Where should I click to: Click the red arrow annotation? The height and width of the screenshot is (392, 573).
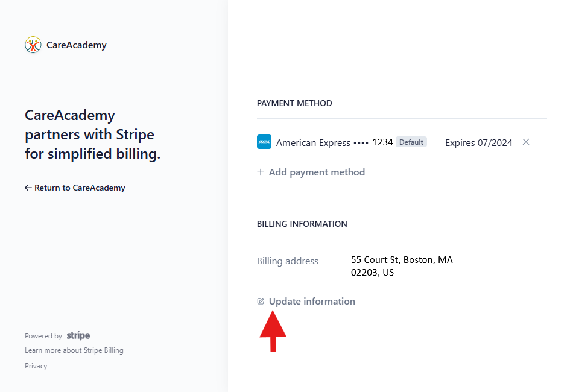[x=273, y=331]
